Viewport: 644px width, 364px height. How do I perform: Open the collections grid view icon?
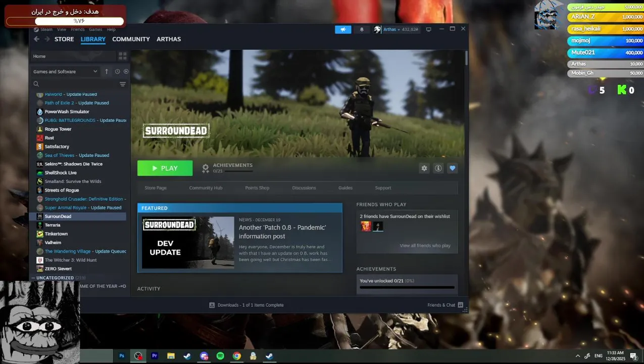point(123,56)
